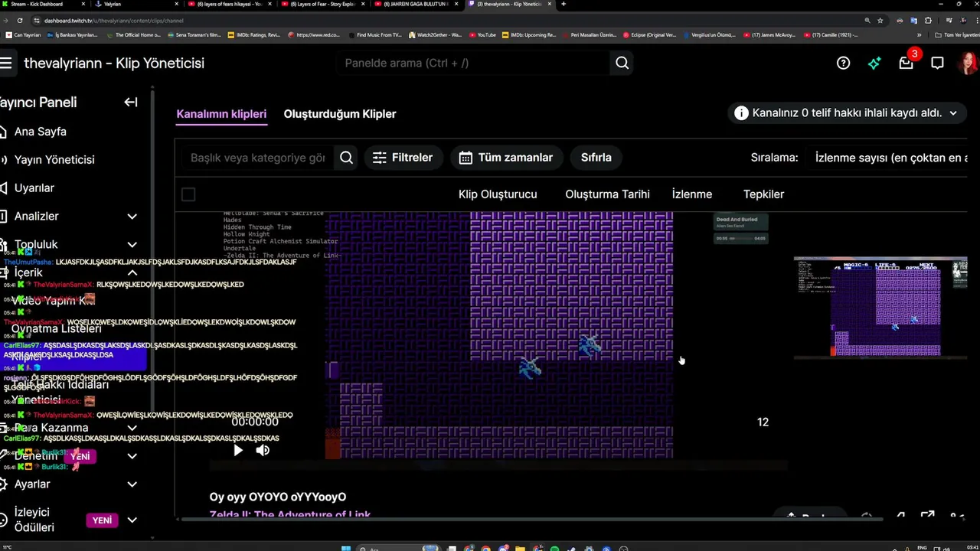Open the help question mark icon
The image size is (980, 551).
843,64
